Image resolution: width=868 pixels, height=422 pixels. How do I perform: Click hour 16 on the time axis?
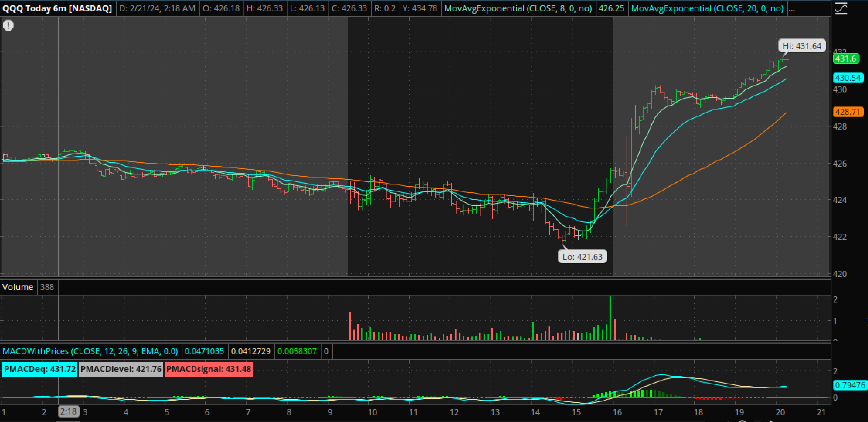(x=617, y=412)
